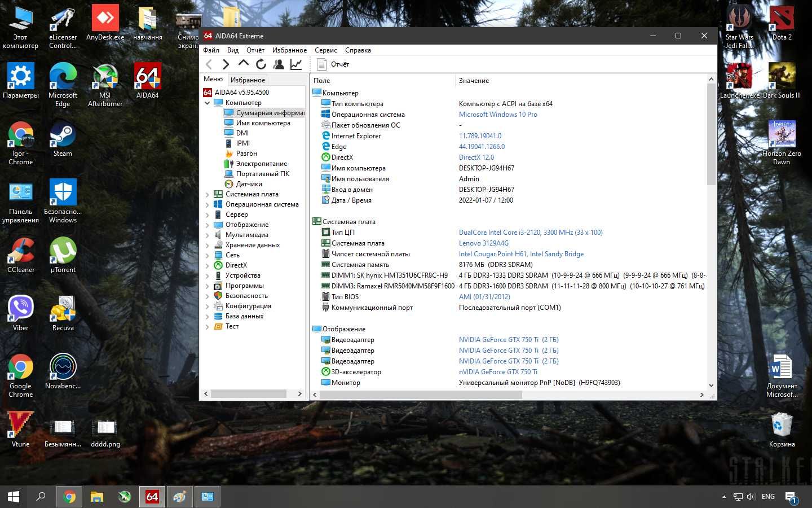Click the Refresh toolbar icon in AIDA64
The image size is (812, 508).
coord(261,64)
